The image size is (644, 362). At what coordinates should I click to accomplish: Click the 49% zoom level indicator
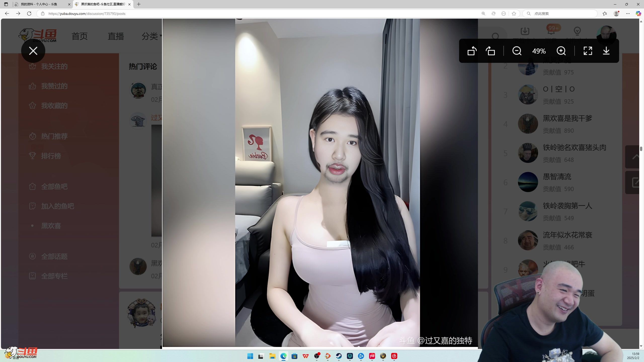pyautogui.click(x=539, y=51)
